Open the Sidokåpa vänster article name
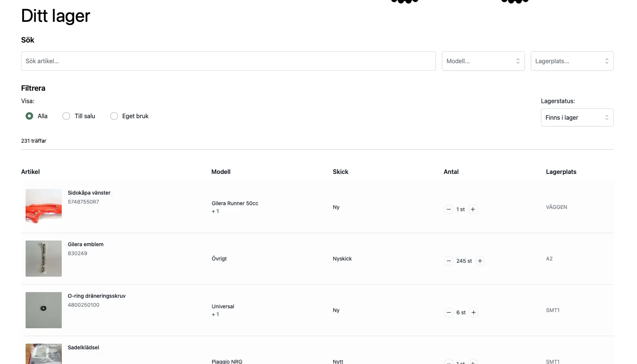This screenshot has height=364, width=637. 89,193
